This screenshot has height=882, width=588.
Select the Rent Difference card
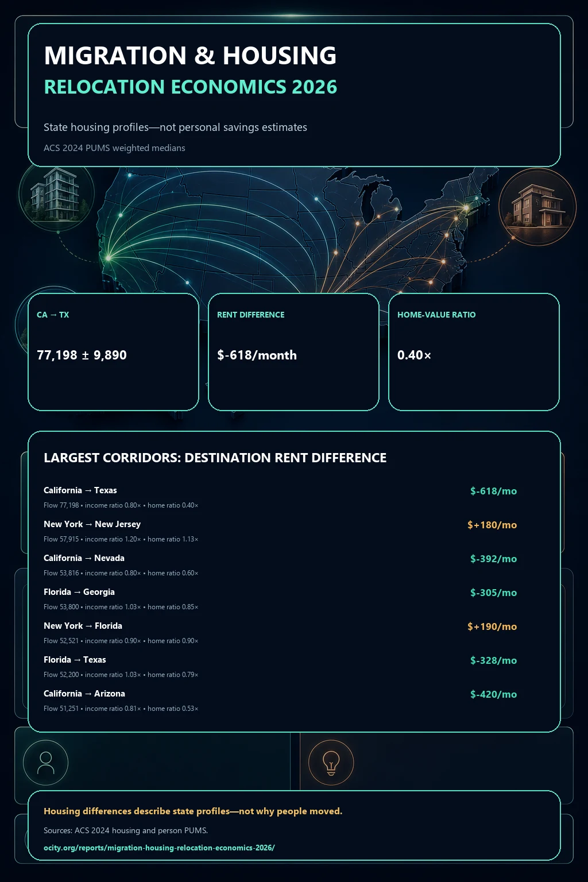pos(293,352)
